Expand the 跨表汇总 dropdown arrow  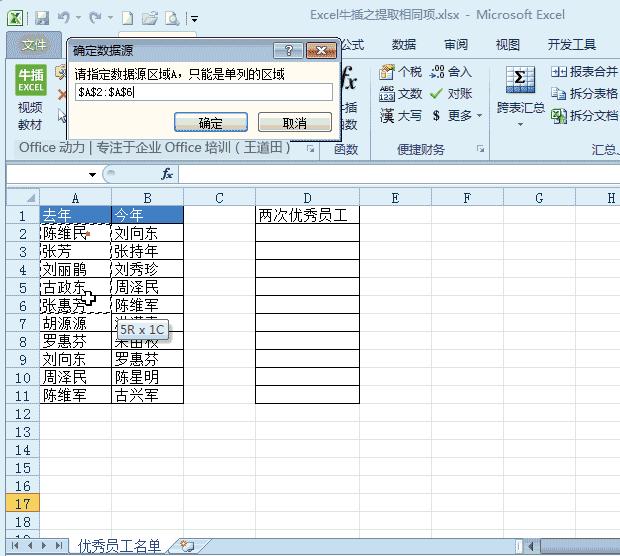[x=520, y=125]
